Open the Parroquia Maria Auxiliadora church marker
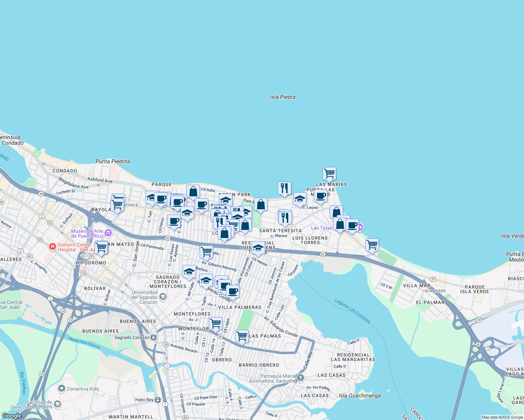 pyautogui.click(x=300, y=378)
